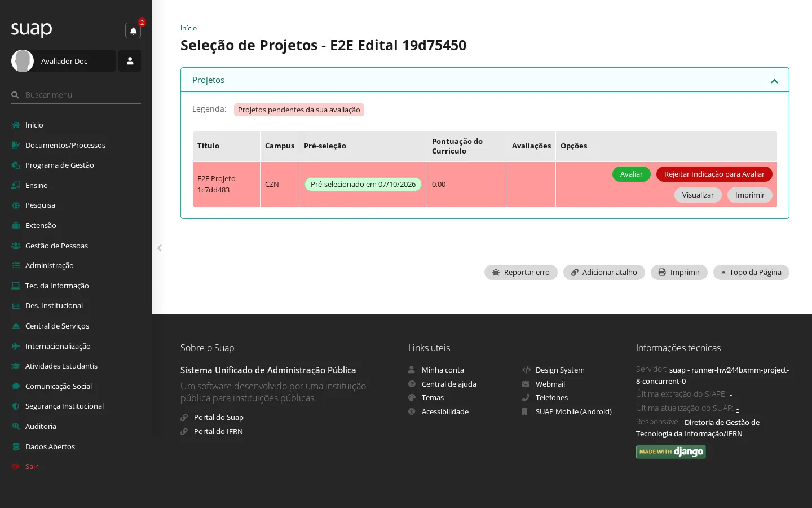The height and width of the screenshot is (508, 812).
Task: Click the Made with Django badge
Action: pos(671,452)
